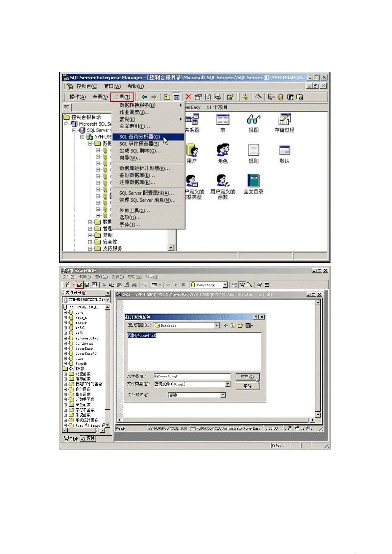Open the 用户 (Users) icon
The height and width of the screenshot is (554, 392).
pos(191,154)
